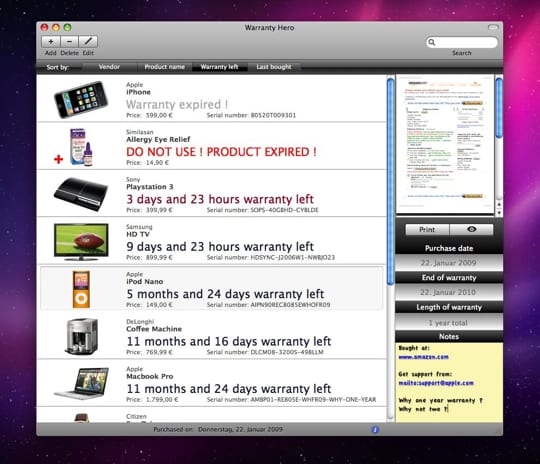Select the Playstation 3 list entry
The image size is (540, 464).
(211, 194)
